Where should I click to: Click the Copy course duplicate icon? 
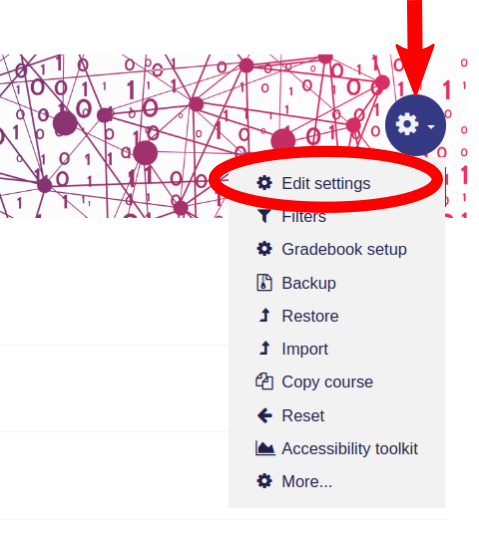(x=264, y=381)
